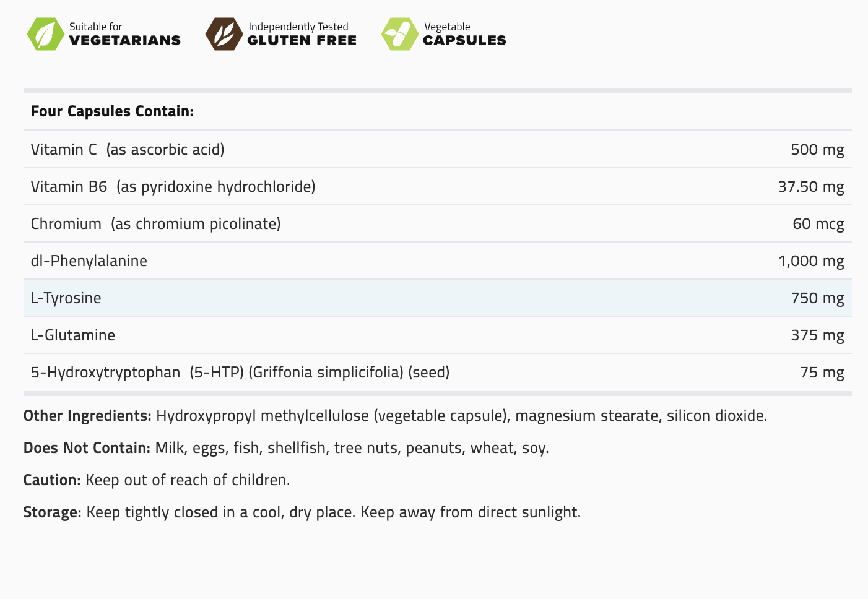Screen dimensions: 868x599
Task: Click the Other Ingredients label
Action: coord(87,415)
